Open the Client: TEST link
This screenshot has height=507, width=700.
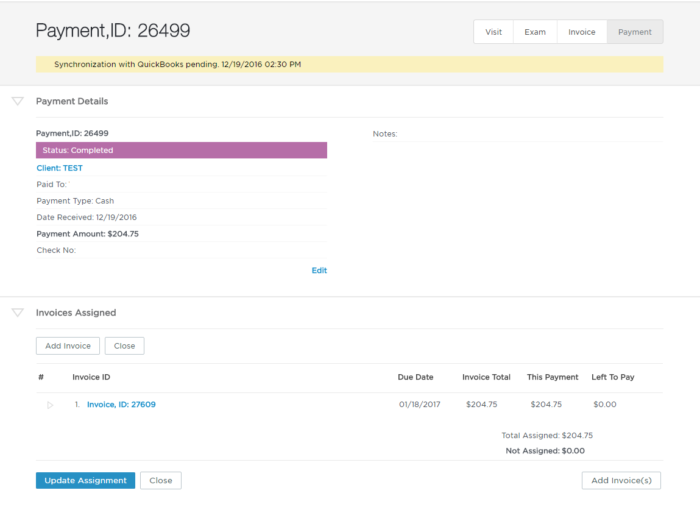pos(59,168)
